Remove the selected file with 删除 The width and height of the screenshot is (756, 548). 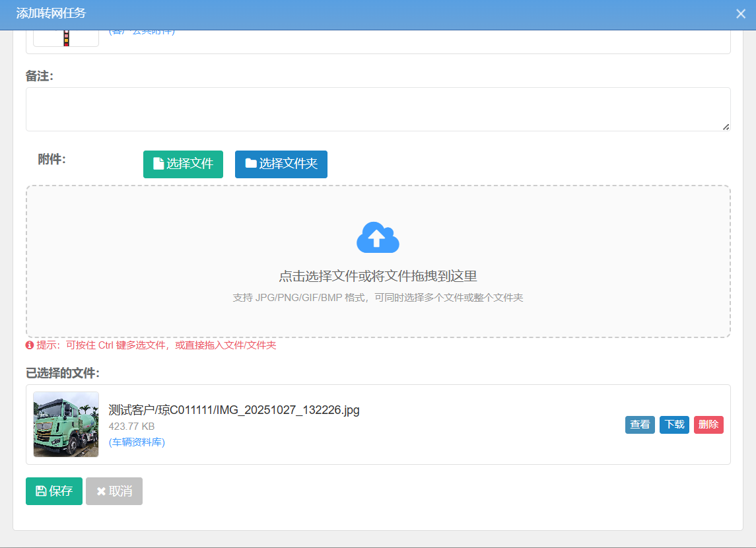pos(708,425)
